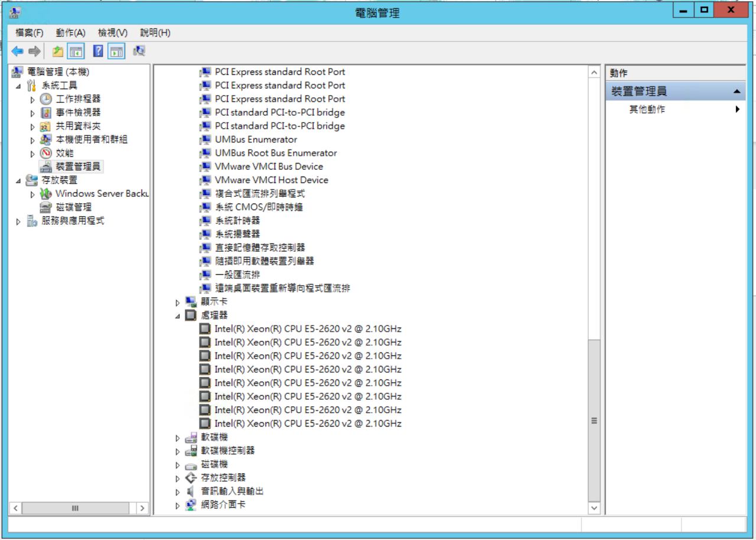Click the 本機使用者和群組 users icon
Image resolution: width=756 pixels, height=540 pixels.
(x=46, y=139)
